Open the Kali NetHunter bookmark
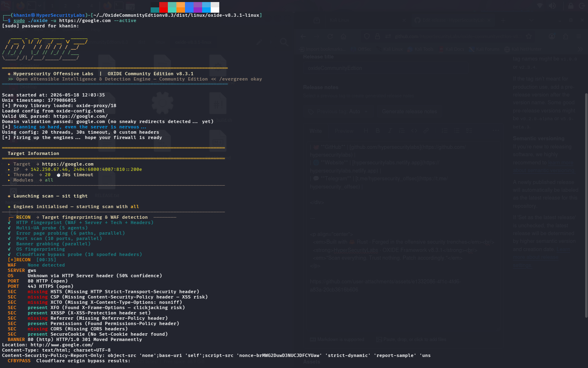The height and width of the screenshot is (368, 588). pyautogui.click(x=523, y=49)
